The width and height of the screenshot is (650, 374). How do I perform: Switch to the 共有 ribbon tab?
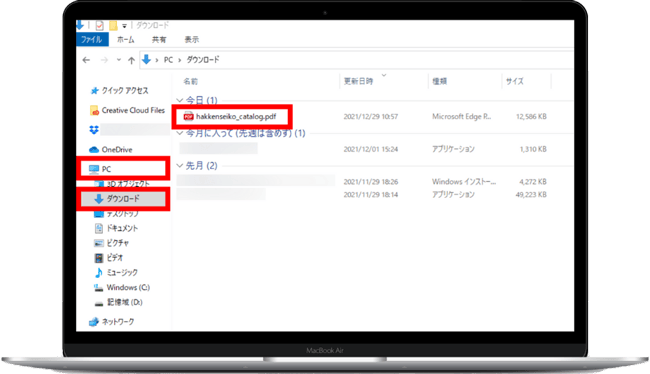pos(159,39)
